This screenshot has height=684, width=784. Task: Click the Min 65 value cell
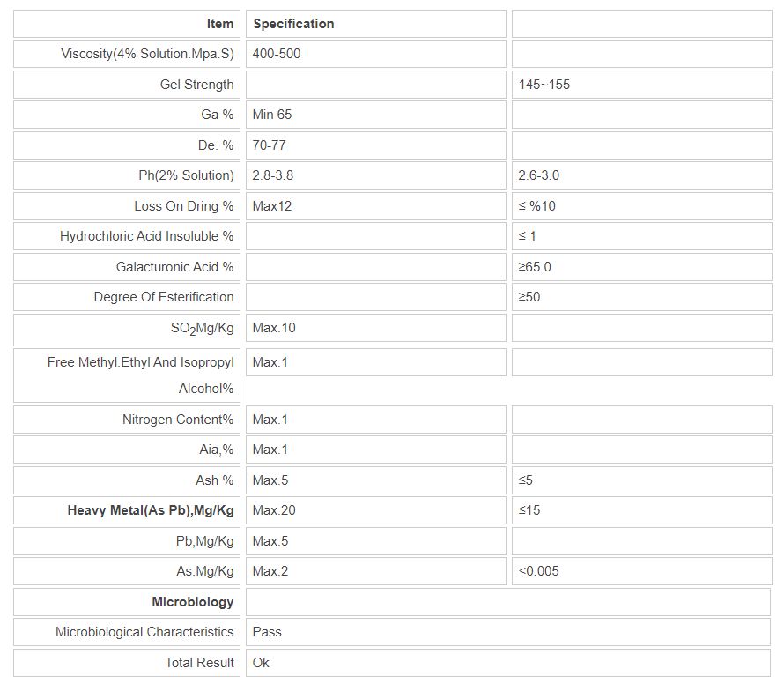(x=272, y=115)
